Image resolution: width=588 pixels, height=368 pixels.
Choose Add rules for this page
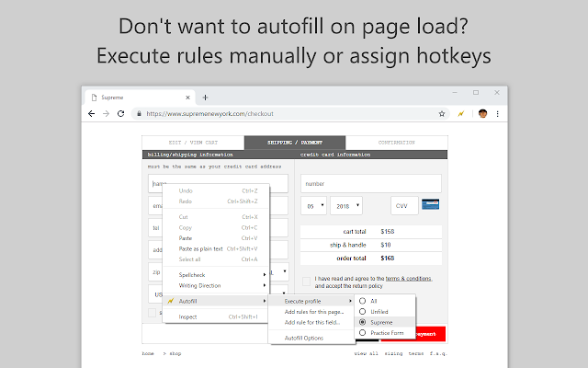311,312
